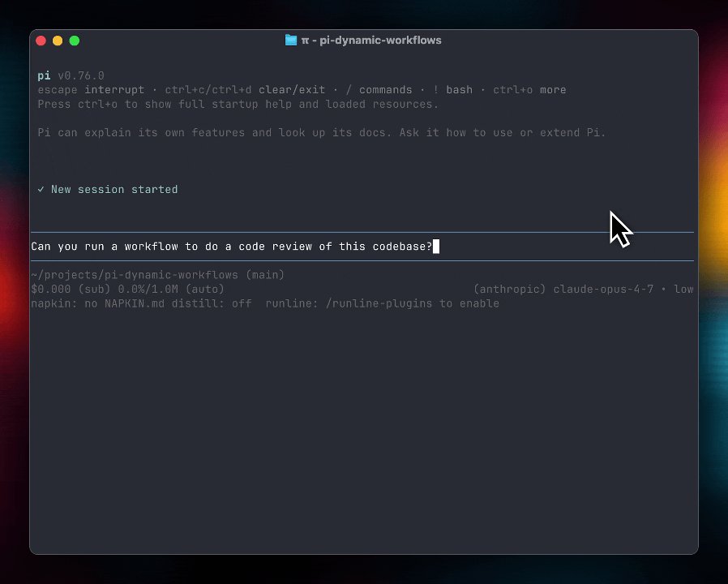
Task: Maximize the window with the green button
Action: 75,41
